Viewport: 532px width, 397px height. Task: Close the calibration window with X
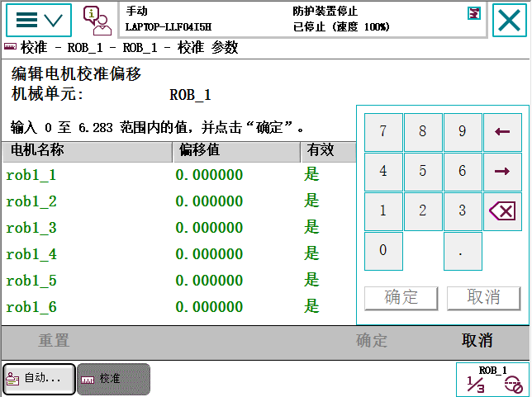[x=511, y=20]
